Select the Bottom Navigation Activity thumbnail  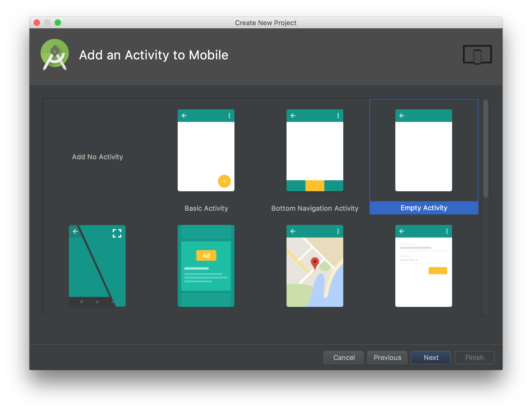(x=315, y=150)
